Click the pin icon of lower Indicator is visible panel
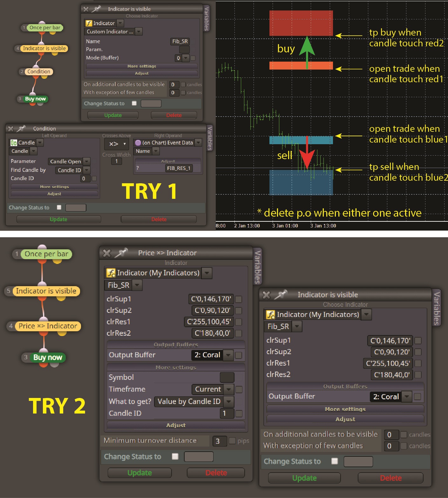The image size is (448, 498). coord(281,295)
